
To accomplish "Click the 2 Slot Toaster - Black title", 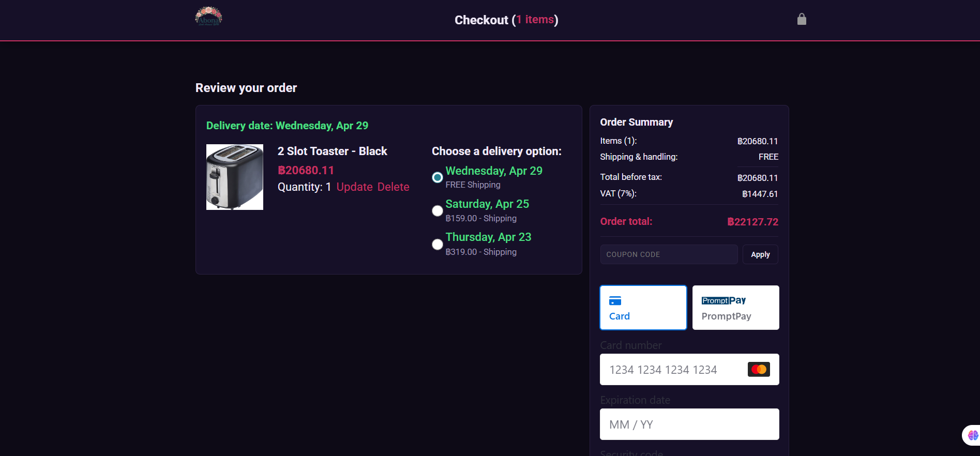I will click(x=332, y=151).
